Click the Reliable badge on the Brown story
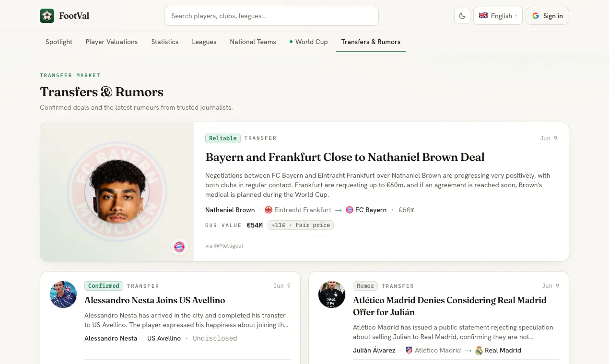The width and height of the screenshot is (609, 364). tap(223, 138)
